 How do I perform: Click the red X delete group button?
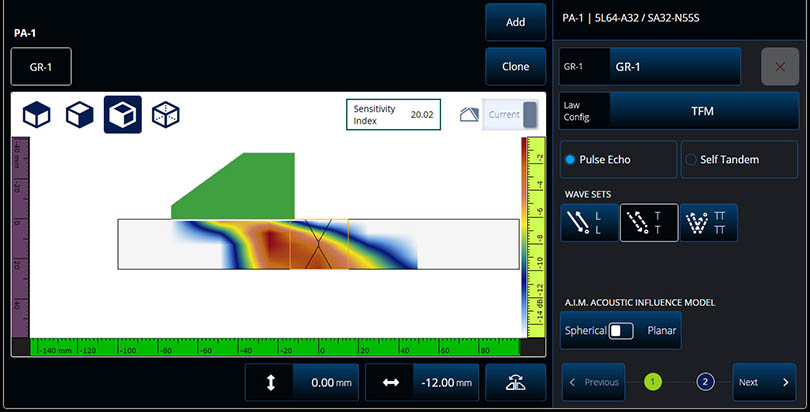[779, 67]
